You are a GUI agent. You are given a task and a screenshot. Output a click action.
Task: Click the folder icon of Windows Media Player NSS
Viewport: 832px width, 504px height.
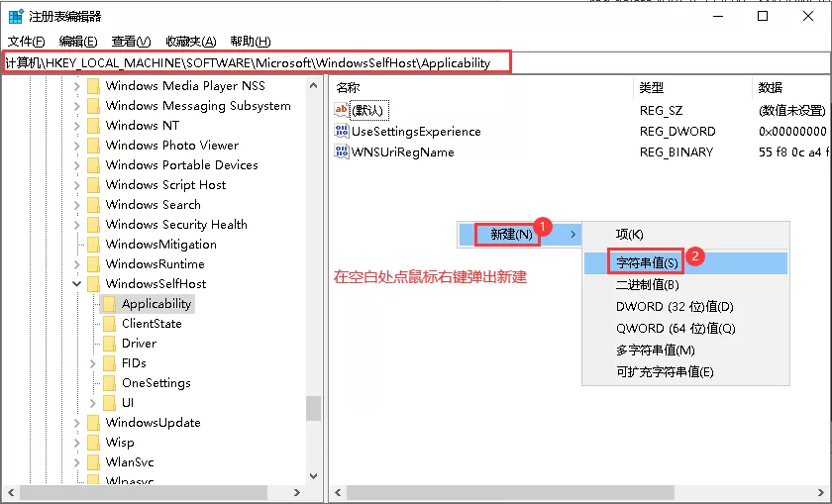click(93, 86)
